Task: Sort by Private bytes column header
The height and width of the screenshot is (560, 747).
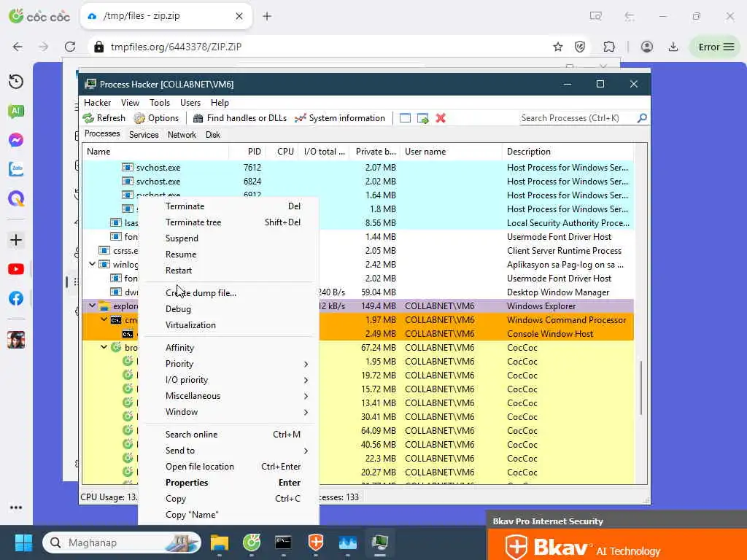Action: pos(375,152)
